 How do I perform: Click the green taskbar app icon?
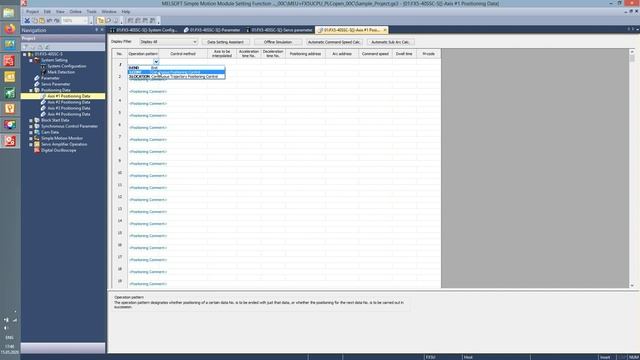(10, 93)
